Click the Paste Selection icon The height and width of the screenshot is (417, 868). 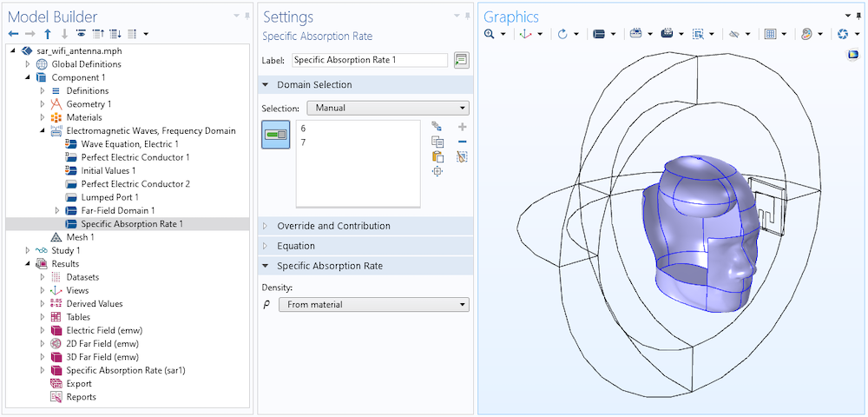(437, 156)
